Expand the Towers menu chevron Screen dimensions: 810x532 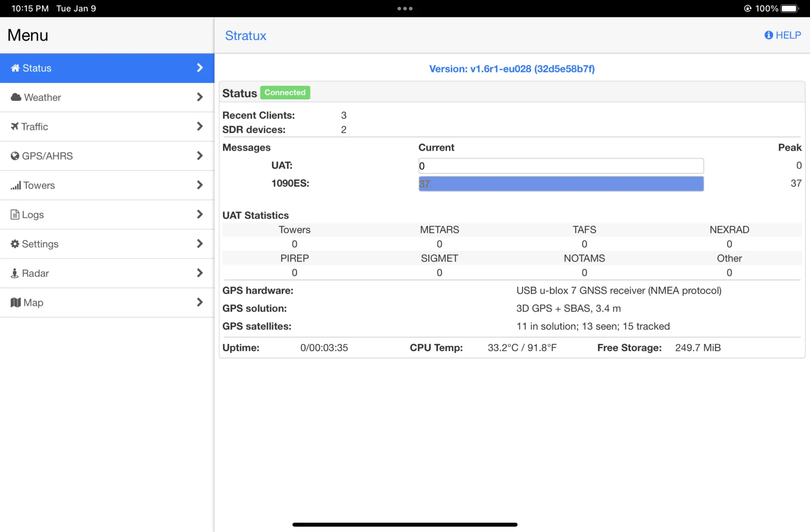pos(200,185)
